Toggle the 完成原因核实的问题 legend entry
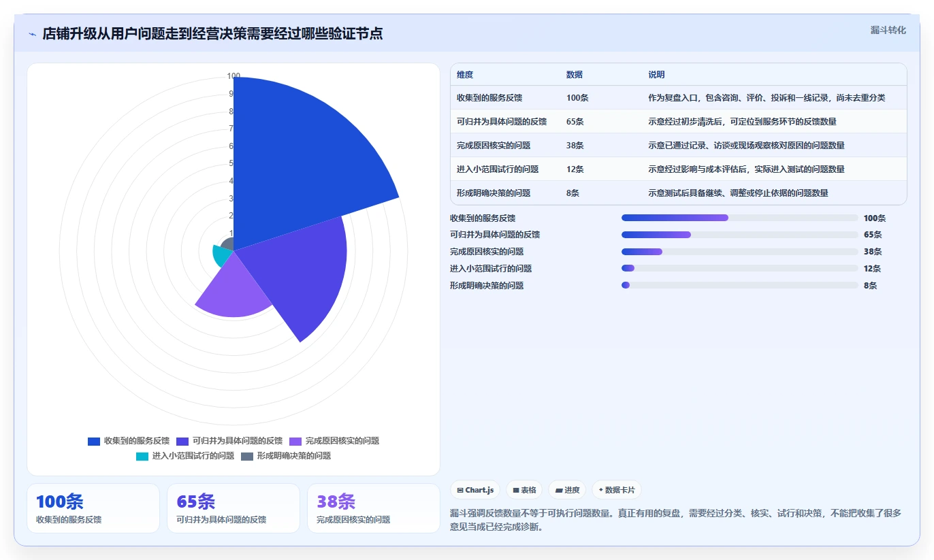Image resolution: width=934 pixels, height=560 pixels. [334, 441]
